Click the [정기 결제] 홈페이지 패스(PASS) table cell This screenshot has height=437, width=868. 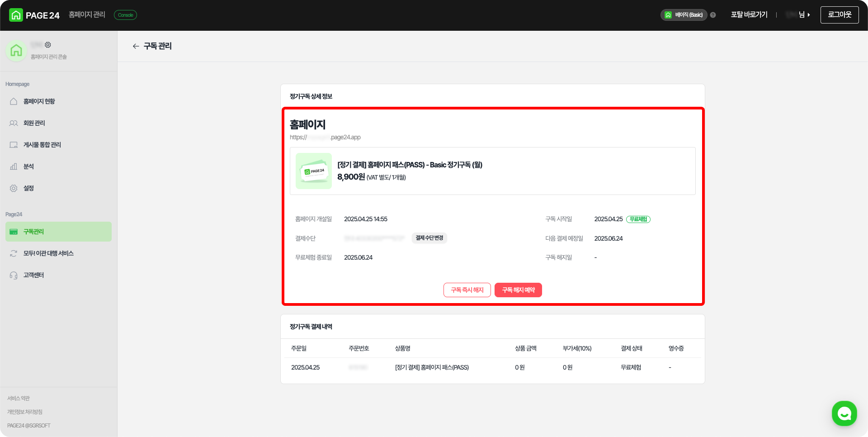[432, 367]
